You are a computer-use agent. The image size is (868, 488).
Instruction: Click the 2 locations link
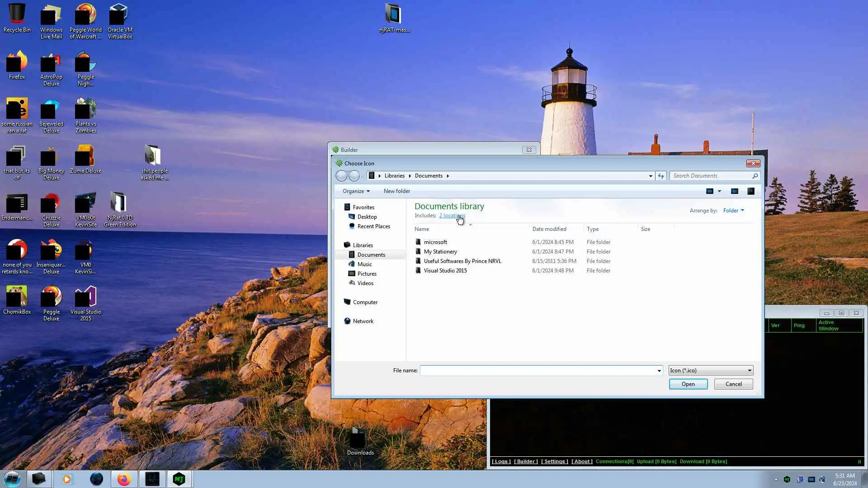pos(452,216)
